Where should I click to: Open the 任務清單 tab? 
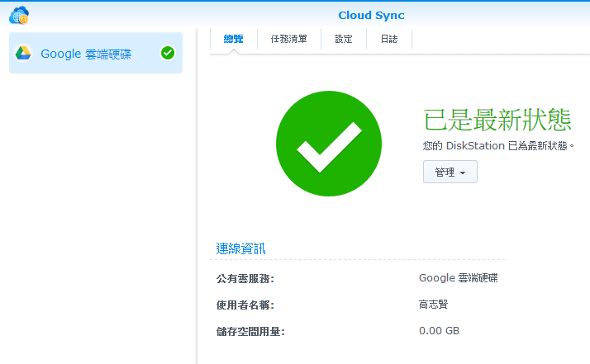tap(289, 39)
